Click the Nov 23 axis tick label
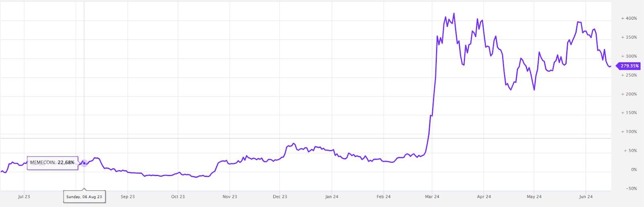The height and width of the screenshot is (207, 644). click(x=230, y=197)
